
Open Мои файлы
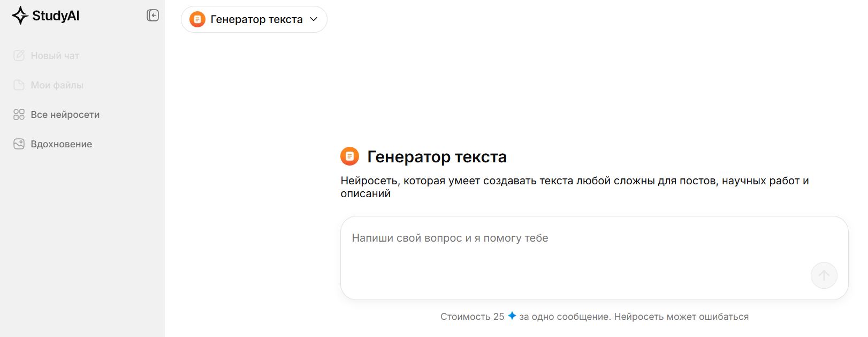(x=57, y=85)
